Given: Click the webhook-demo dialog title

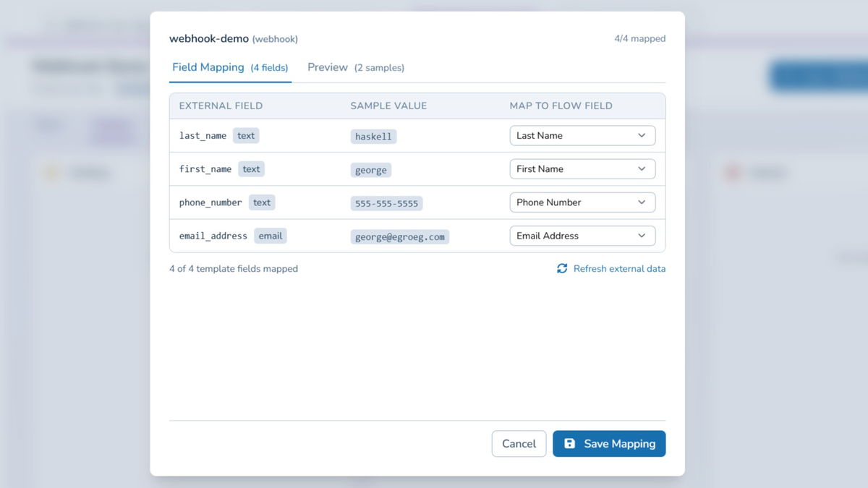Looking at the screenshot, I should tap(209, 38).
